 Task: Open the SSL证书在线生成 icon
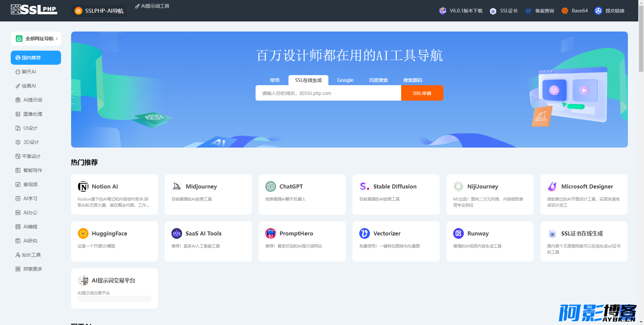[x=552, y=233]
